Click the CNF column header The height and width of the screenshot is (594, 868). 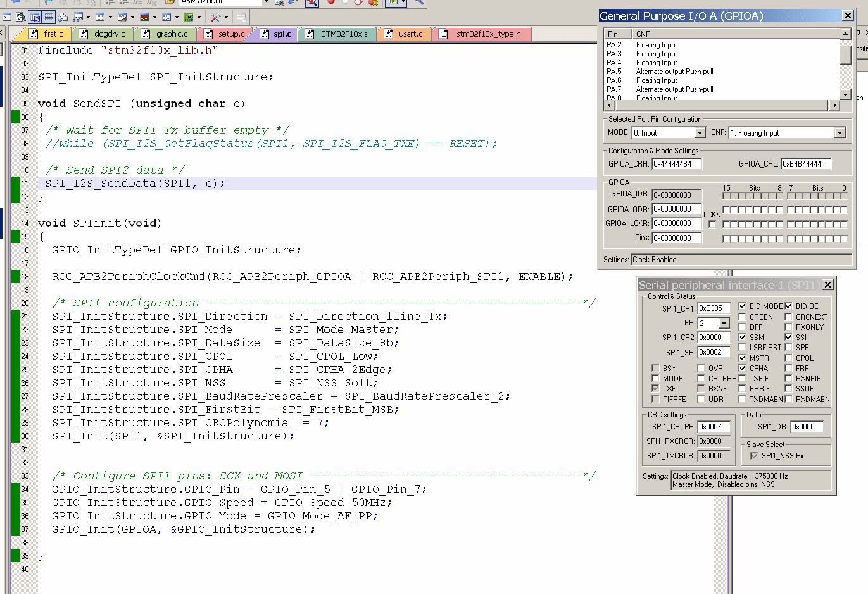pos(643,34)
